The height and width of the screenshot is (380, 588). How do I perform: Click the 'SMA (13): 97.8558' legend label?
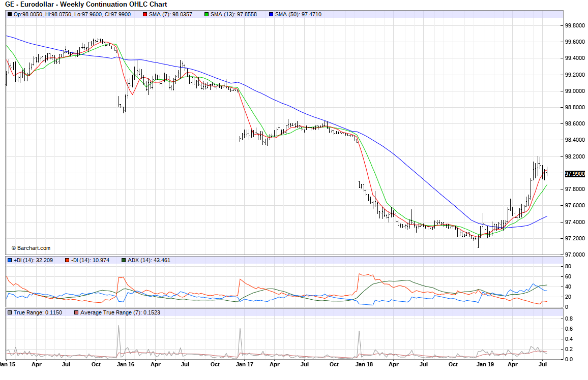(233, 15)
